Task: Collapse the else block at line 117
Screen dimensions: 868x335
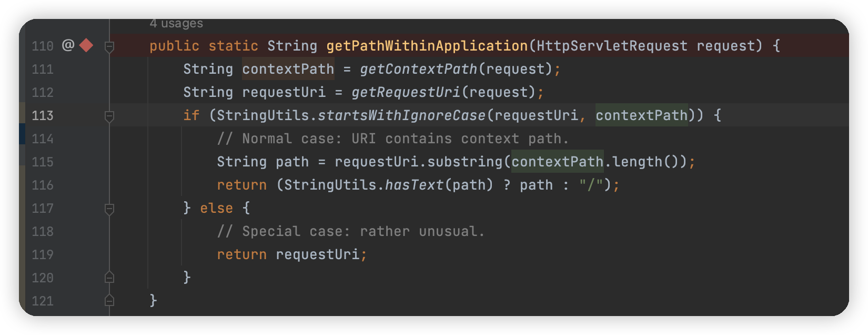Action: pyautogui.click(x=109, y=209)
